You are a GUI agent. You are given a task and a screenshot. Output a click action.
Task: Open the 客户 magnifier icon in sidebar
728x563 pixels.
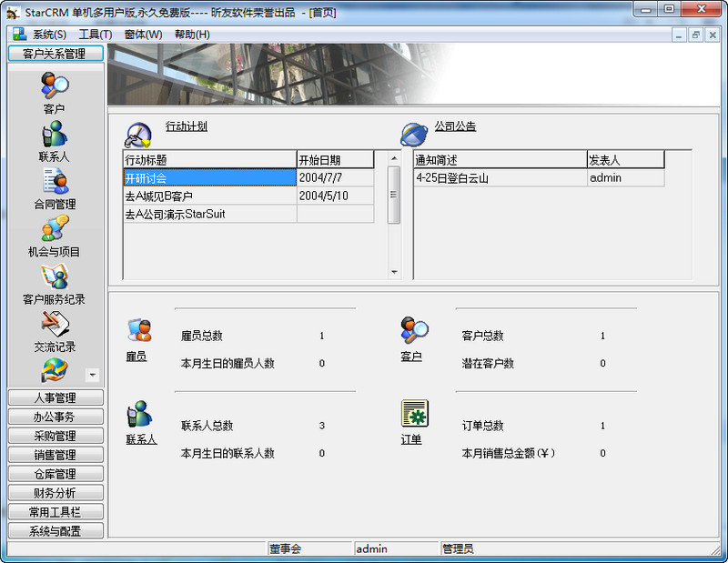(55, 85)
